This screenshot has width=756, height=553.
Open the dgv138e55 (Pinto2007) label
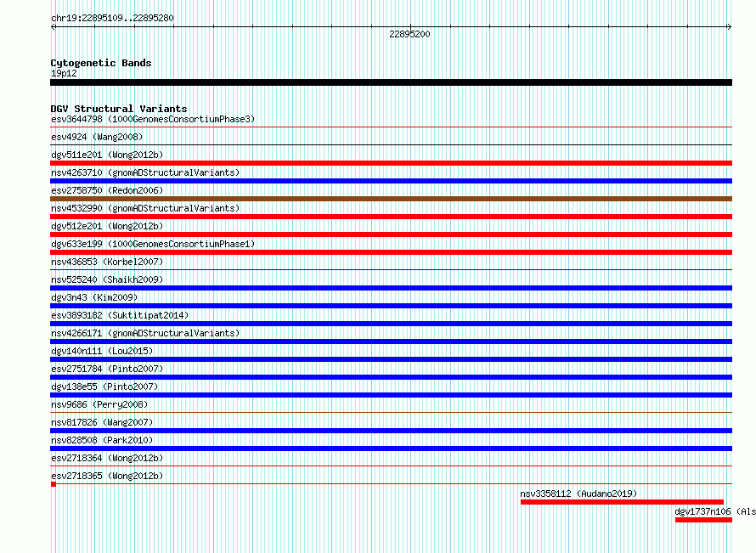click(x=104, y=387)
